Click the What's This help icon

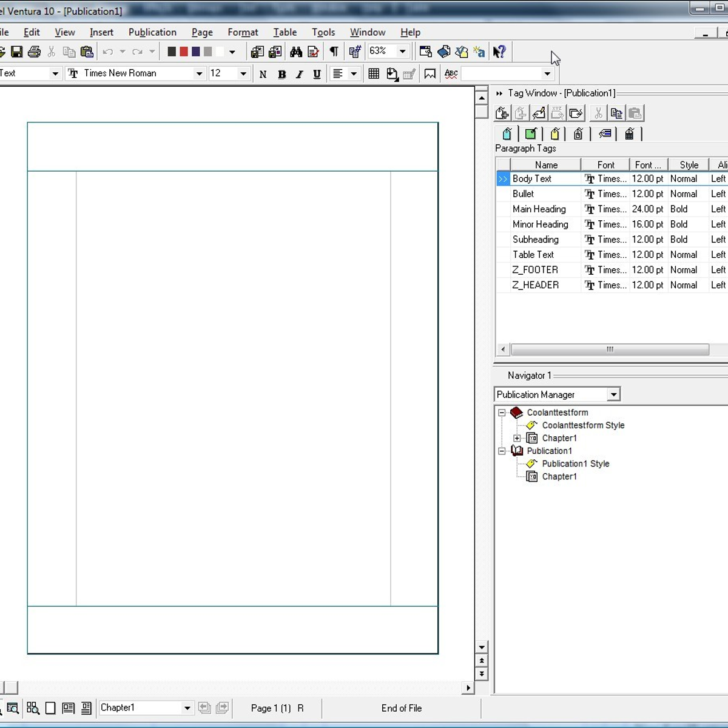click(x=499, y=52)
